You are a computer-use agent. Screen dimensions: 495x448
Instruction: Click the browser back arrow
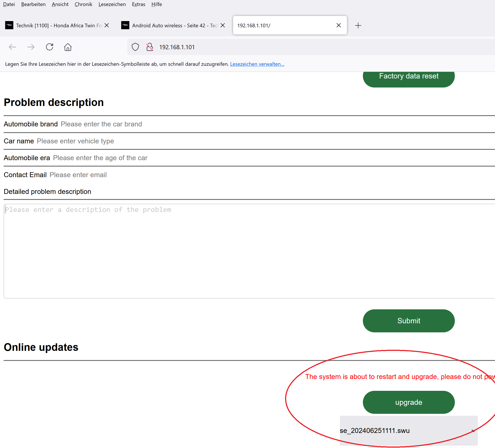click(12, 47)
